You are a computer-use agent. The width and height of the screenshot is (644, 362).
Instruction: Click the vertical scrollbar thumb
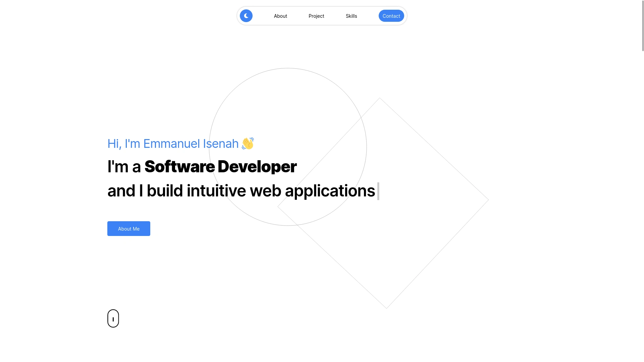coord(643,25)
